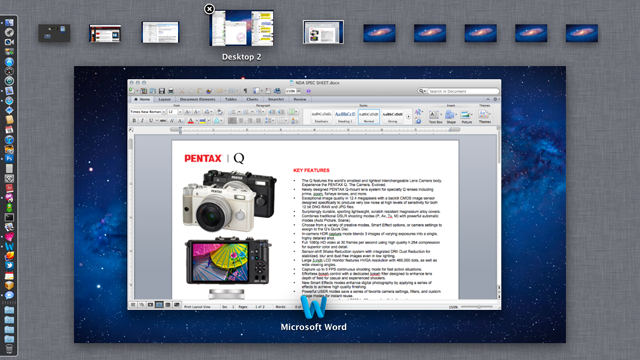Toggle paragraph marks with the pilcrow icon

pos(245,91)
